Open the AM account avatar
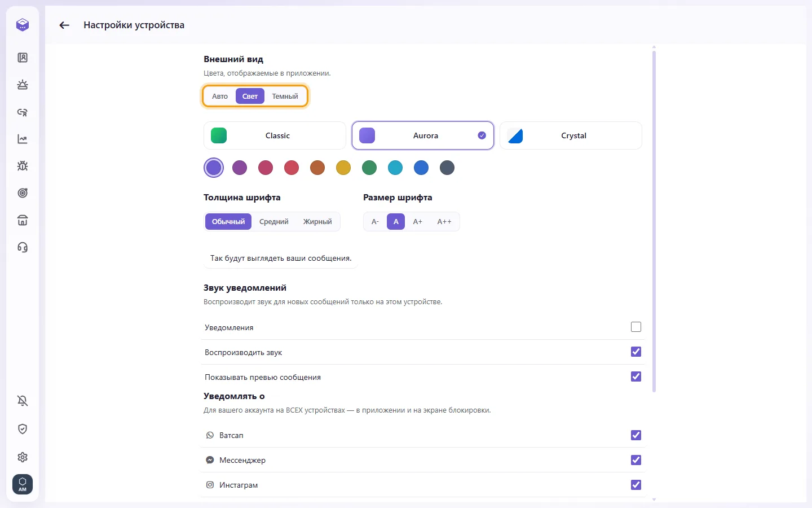The height and width of the screenshot is (508, 812). (x=23, y=484)
